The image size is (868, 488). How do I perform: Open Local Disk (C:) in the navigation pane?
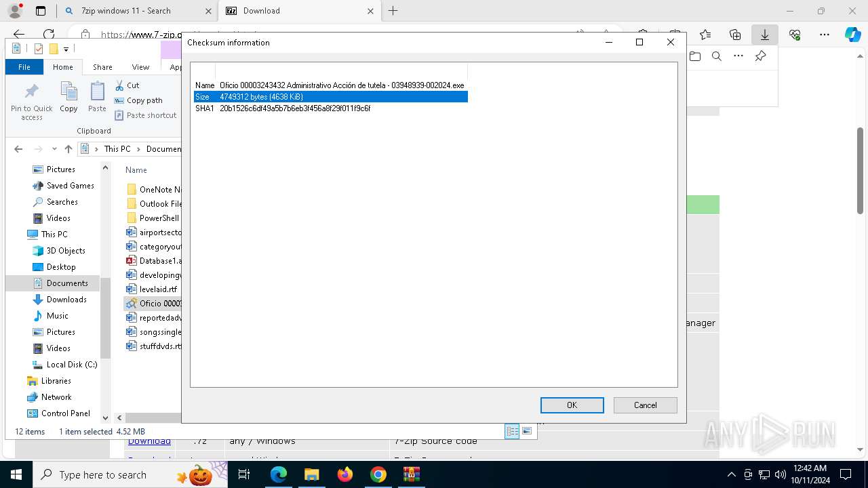(71, 365)
